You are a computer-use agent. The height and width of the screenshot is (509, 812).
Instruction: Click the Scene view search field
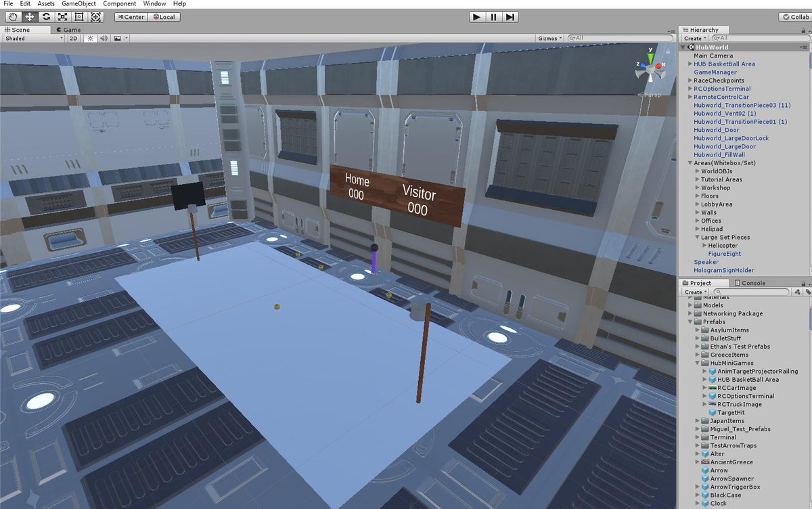pyautogui.click(x=621, y=39)
